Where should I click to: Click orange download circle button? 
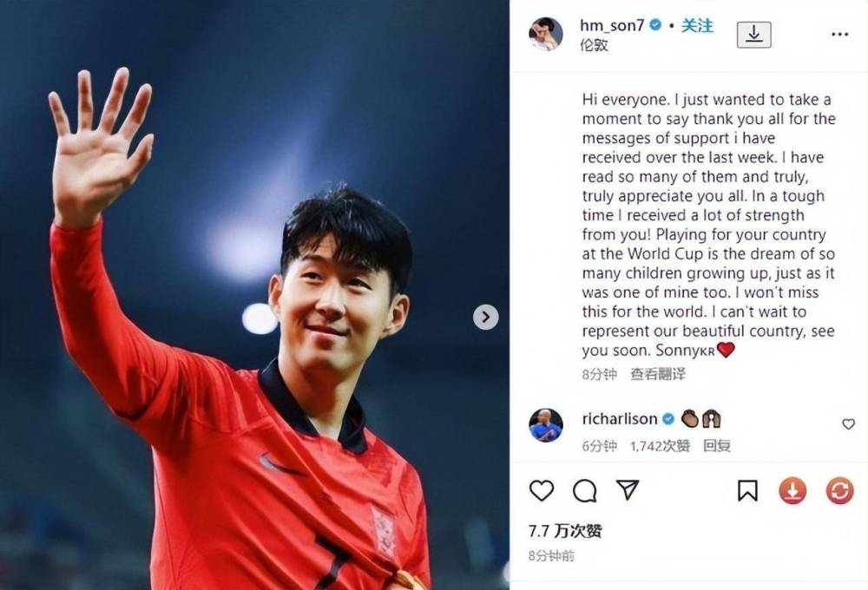792,491
